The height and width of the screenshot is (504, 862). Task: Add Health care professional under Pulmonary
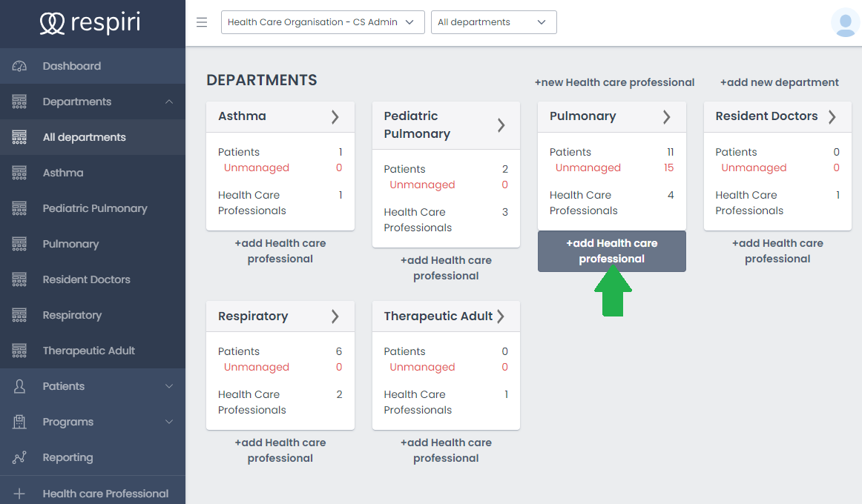(x=612, y=251)
